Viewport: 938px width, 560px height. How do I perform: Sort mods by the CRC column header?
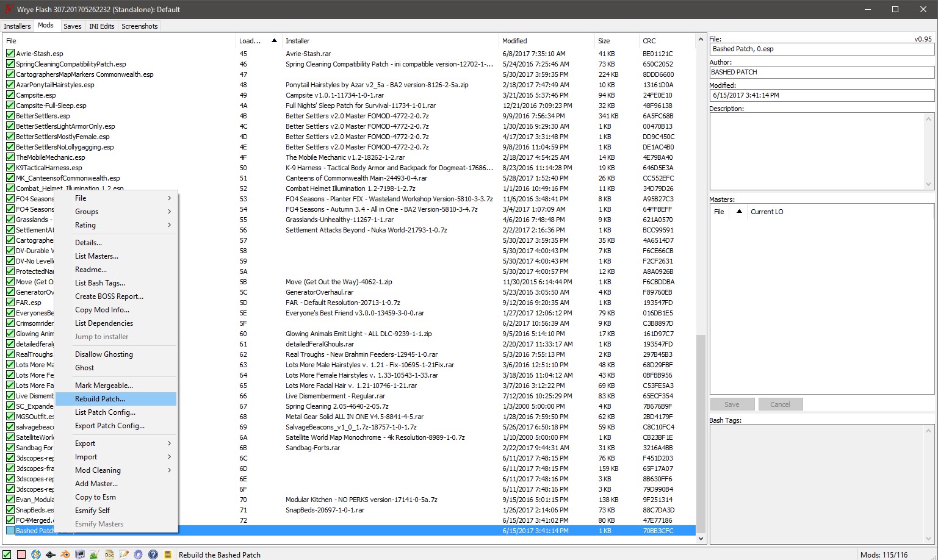(666, 41)
